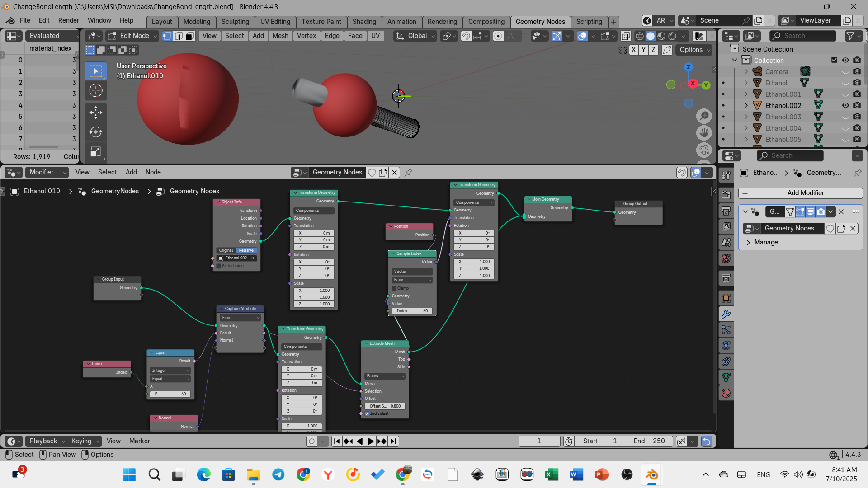The height and width of the screenshot is (488, 868).
Task: Toggle Clamp checkbox on Sample Index node
Action: coord(394,288)
